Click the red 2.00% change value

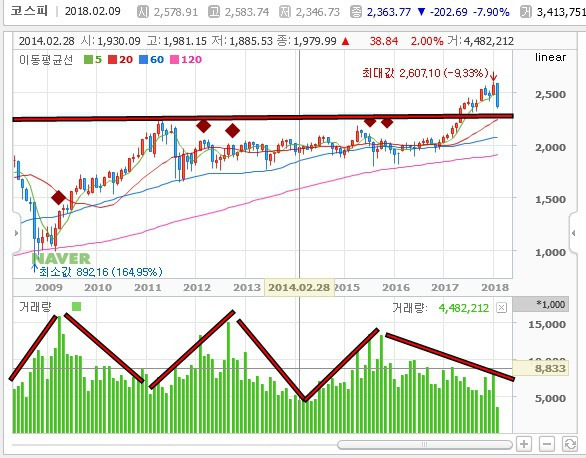point(427,41)
